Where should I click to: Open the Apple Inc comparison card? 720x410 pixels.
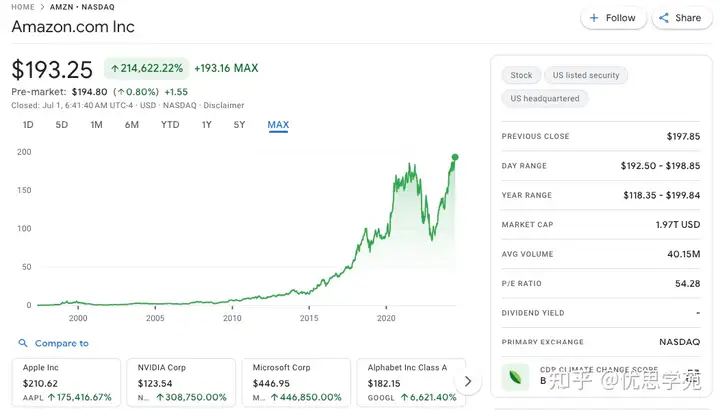pos(67,382)
